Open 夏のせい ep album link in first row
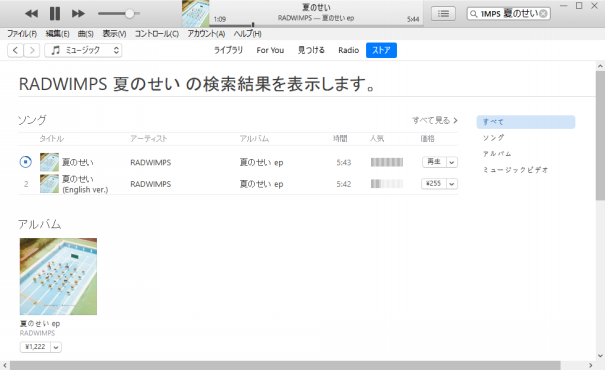Screen dimensions: 605x370 coord(261,162)
